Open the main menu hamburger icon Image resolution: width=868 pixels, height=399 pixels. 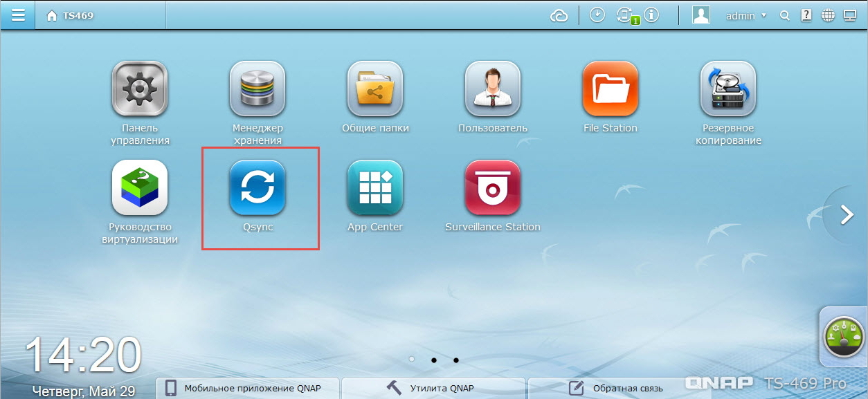(18, 15)
